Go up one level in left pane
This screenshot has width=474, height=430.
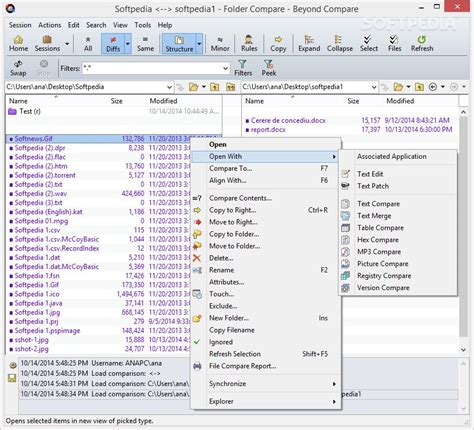[x=215, y=87]
